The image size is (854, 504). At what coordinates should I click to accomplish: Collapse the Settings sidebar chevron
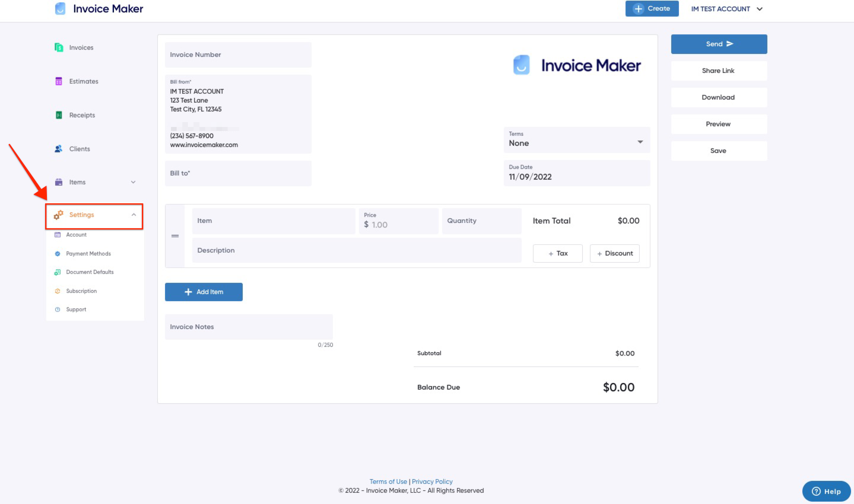tap(134, 215)
